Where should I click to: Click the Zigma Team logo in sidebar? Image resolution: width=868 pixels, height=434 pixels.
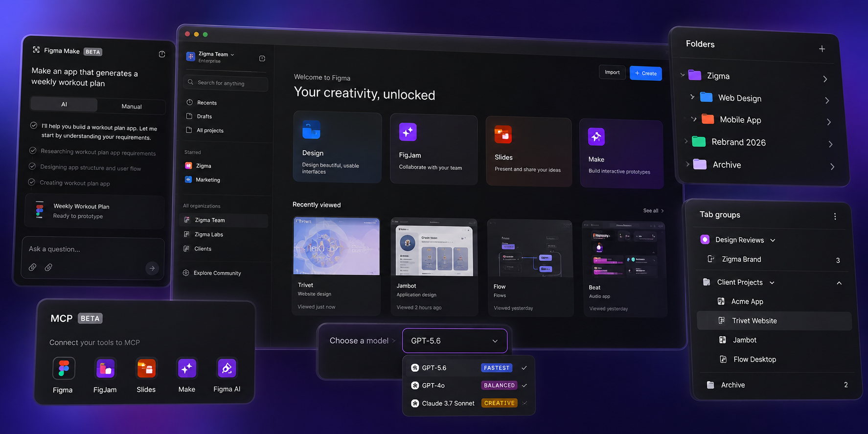pos(190,57)
